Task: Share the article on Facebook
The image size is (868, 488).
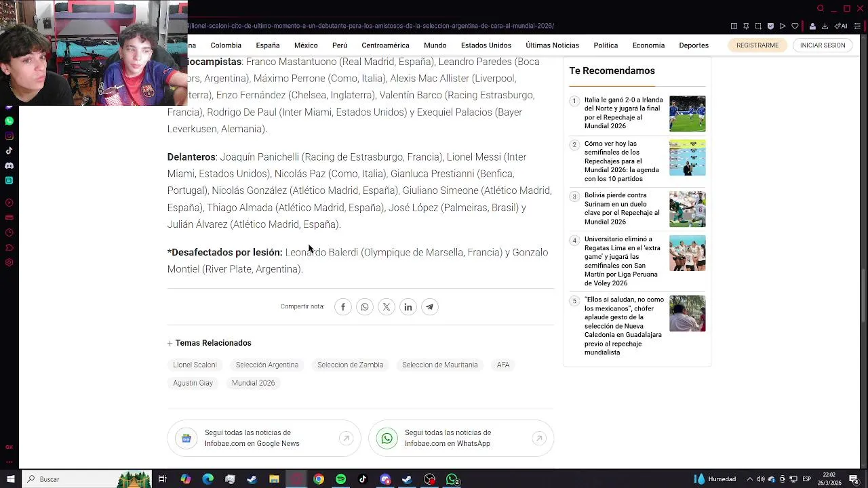Action: (343, 307)
